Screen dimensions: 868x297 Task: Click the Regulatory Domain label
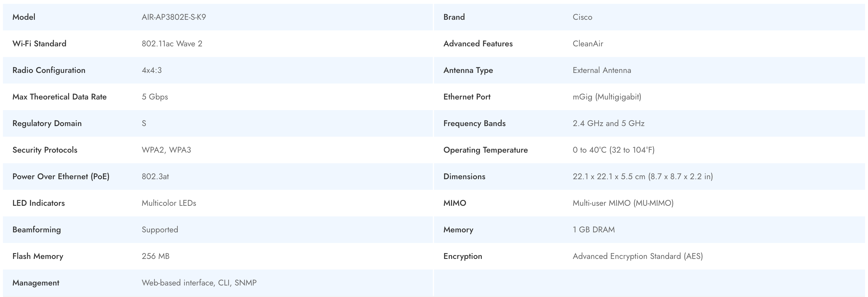click(x=47, y=123)
